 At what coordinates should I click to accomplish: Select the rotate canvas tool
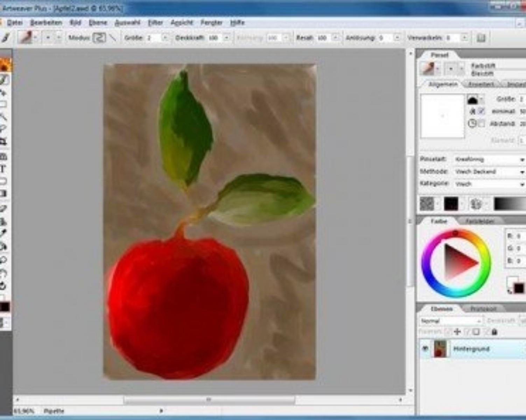tap(3, 286)
